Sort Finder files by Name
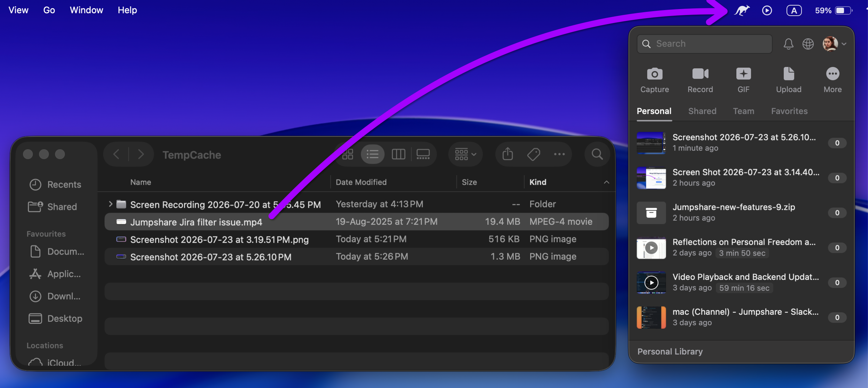 point(141,182)
